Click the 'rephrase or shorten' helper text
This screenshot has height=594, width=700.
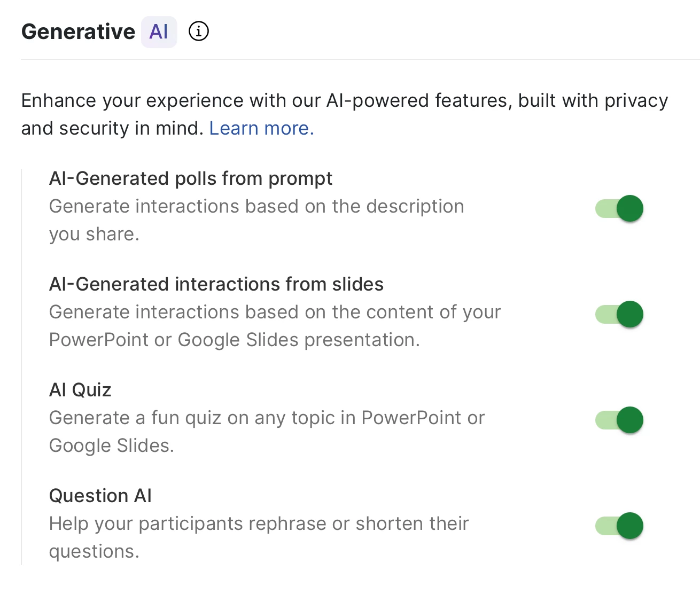coord(259,524)
